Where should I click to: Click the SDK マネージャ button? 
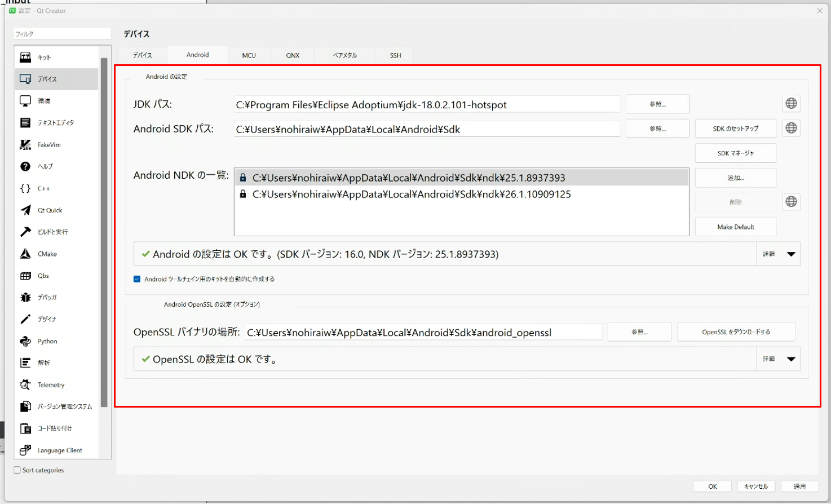pyautogui.click(x=735, y=153)
